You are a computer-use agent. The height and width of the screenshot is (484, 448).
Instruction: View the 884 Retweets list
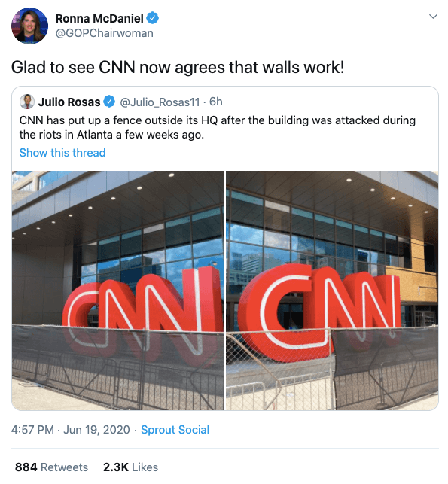[x=51, y=467]
